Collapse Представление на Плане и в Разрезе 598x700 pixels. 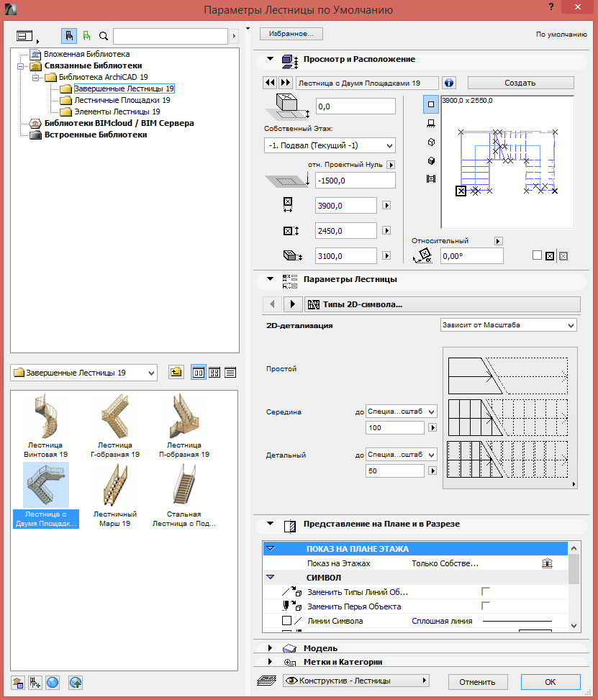coord(270,524)
